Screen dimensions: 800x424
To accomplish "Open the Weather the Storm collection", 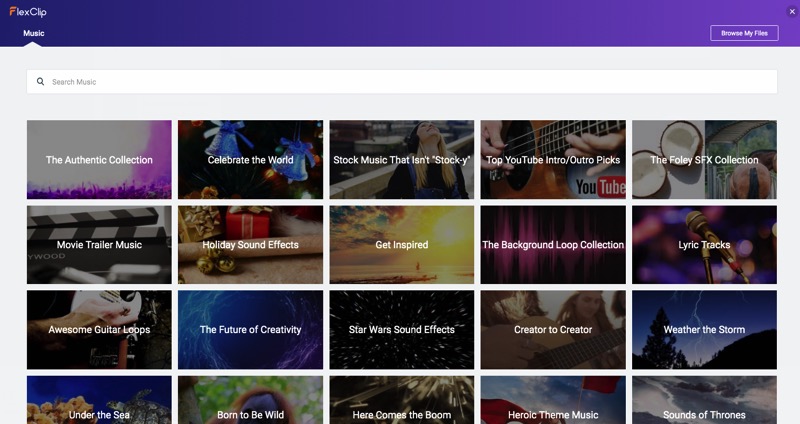I will (x=705, y=330).
